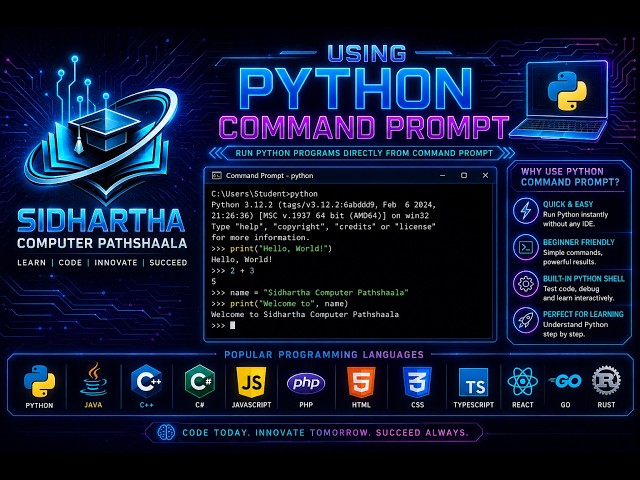Click the graduation cap logo
Screen dimensions: 640x480
[104, 131]
